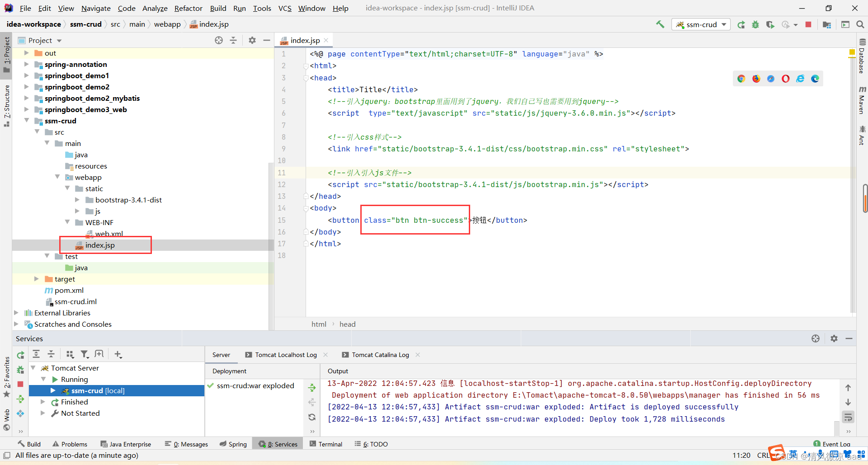
Task: Open the Event Log button
Action: [x=832, y=444]
